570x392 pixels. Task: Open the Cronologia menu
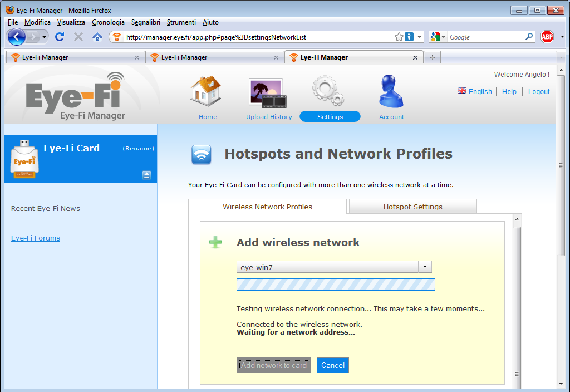[x=108, y=22]
